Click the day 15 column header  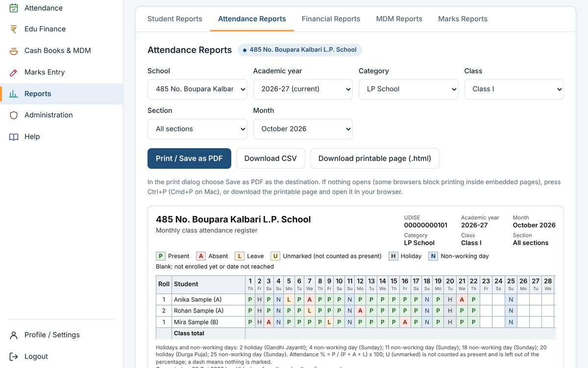pyautogui.click(x=394, y=284)
